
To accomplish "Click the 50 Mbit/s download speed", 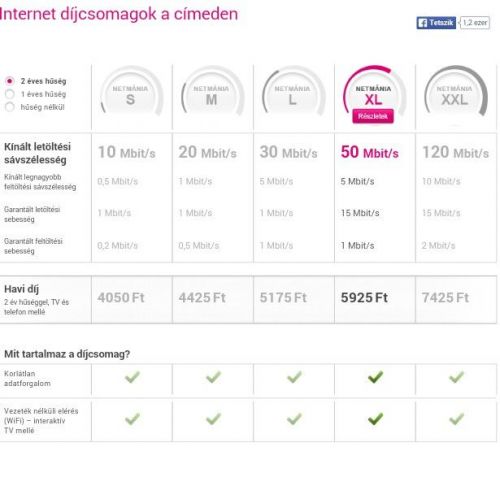I will [x=370, y=152].
